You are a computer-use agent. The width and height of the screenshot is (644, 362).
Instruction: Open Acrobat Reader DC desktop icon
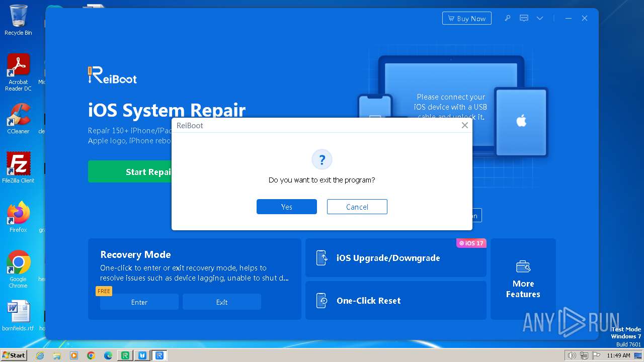click(x=18, y=73)
